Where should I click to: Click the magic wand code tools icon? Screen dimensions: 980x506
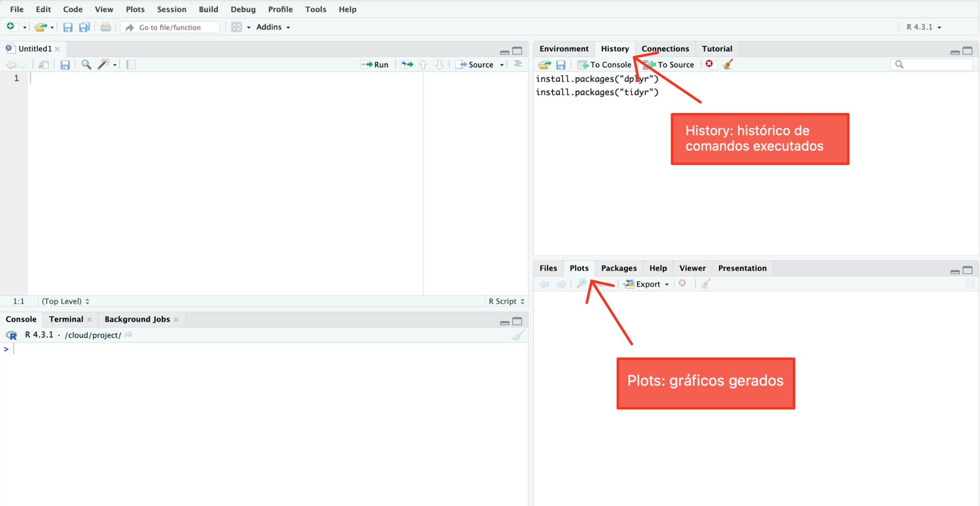104,64
